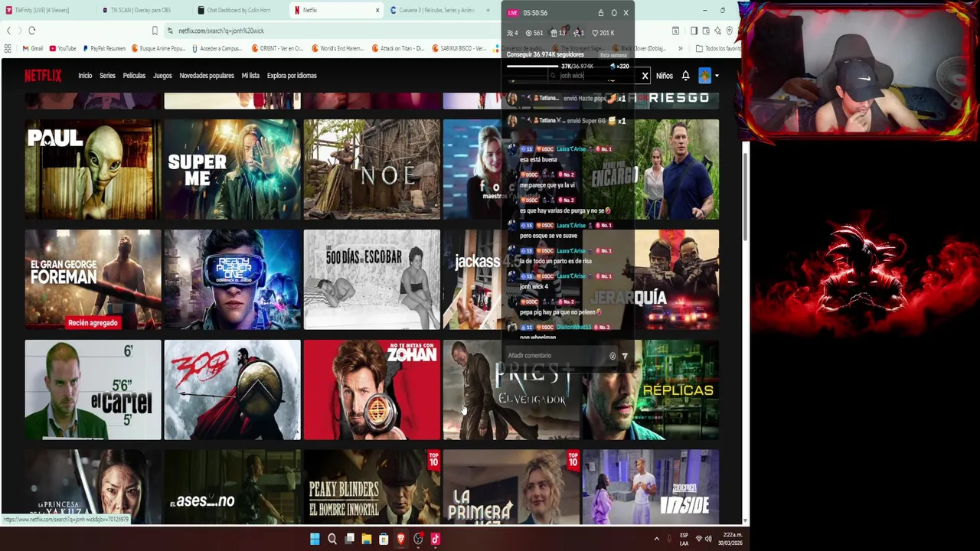Switch to Chat Dashboard tab

pyautogui.click(x=239, y=10)
